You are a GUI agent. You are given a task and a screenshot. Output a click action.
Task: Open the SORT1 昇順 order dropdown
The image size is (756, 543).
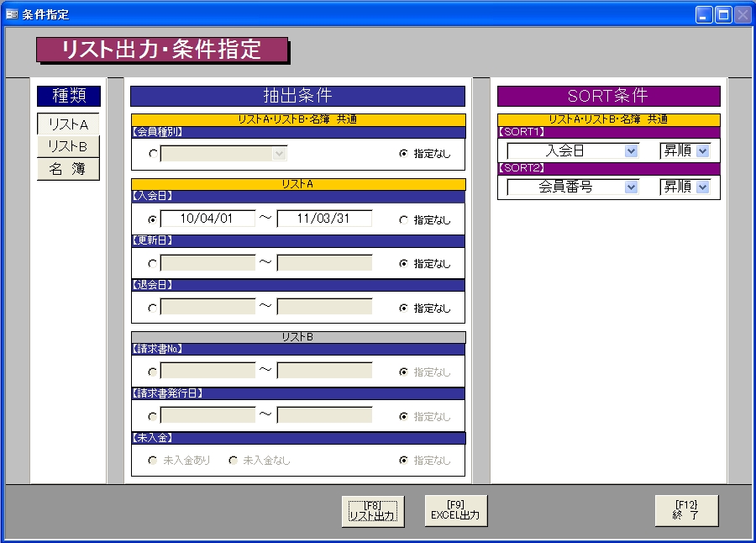pyautogui.click(x=703, y=151)
